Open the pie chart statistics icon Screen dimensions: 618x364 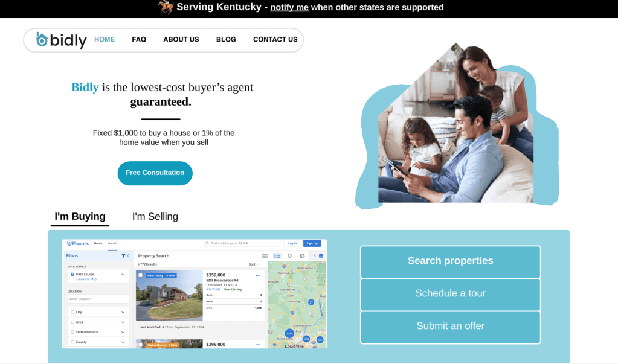(302, 256)
